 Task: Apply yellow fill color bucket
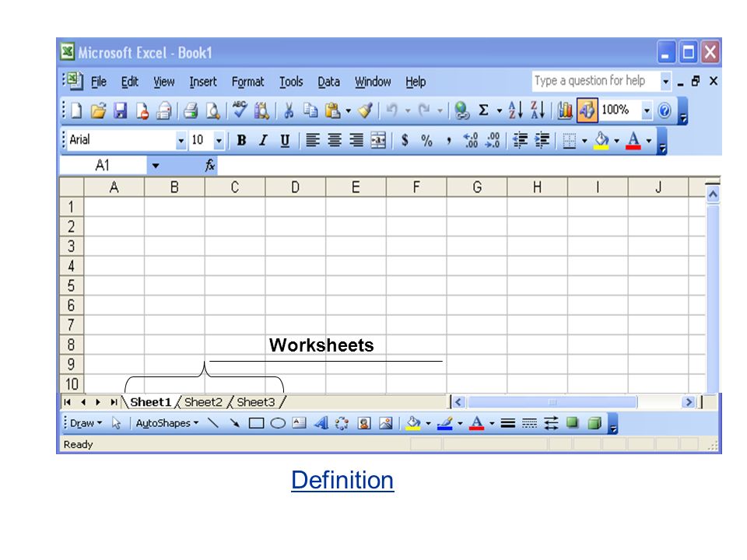coord(601,141)
